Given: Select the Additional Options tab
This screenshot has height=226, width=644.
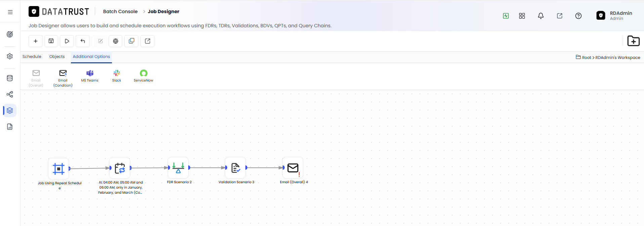Looking at the screenshot, I should point(91,57).
